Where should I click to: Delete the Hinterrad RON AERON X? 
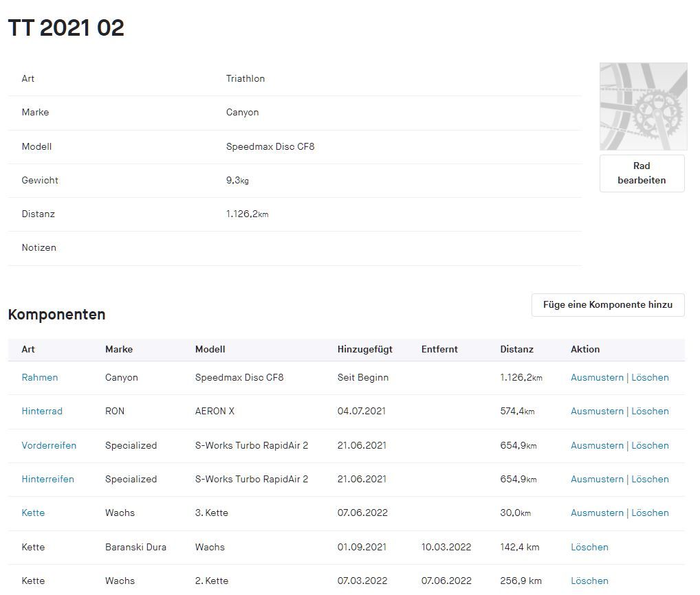650,411
